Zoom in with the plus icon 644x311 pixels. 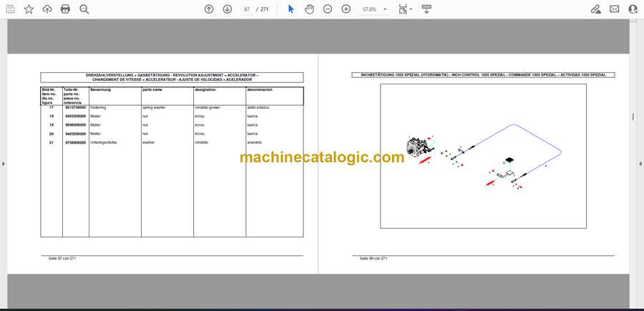click(x=346, y=9)
